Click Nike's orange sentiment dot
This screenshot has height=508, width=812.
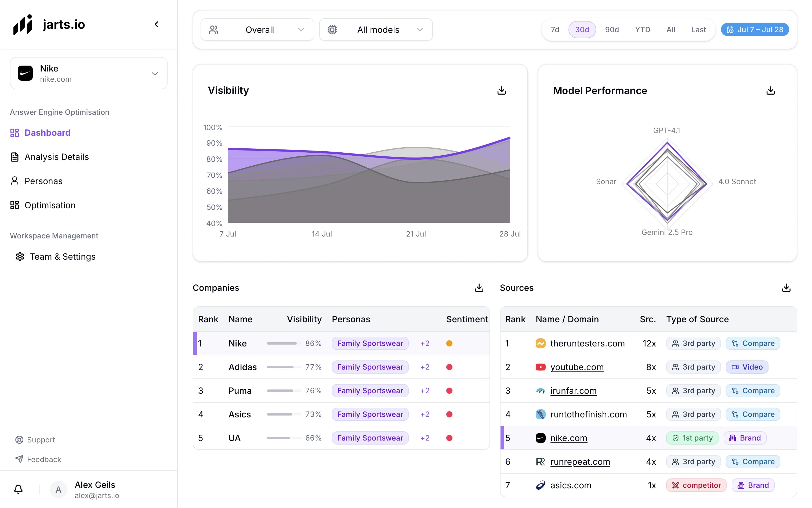pyautogui.click(x=449, y=344)
